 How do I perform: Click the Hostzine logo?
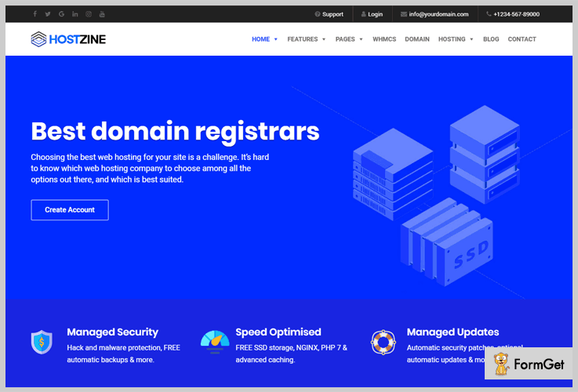click(68, 39)
